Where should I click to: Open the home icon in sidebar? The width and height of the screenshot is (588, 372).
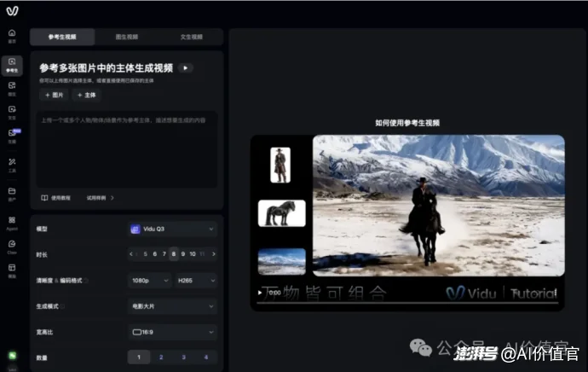12,36
